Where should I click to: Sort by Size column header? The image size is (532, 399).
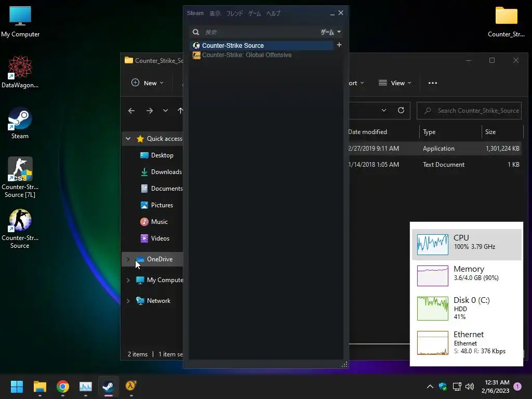click(490, 131)
